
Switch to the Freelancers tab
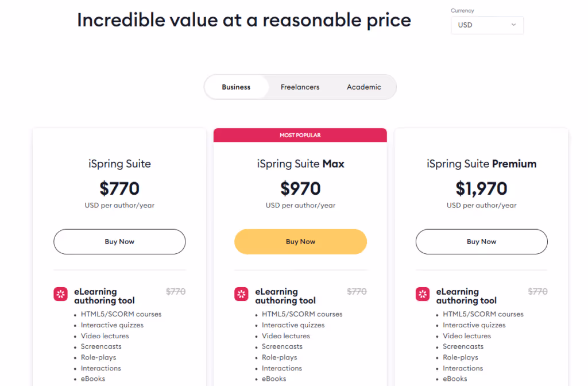pos(300,87)
